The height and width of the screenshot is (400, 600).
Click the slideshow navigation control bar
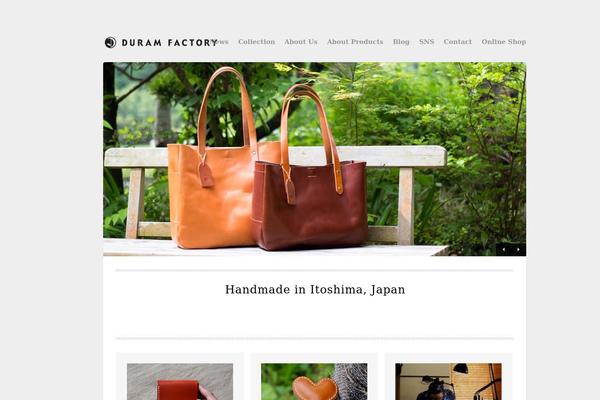[x=511, y=250]
